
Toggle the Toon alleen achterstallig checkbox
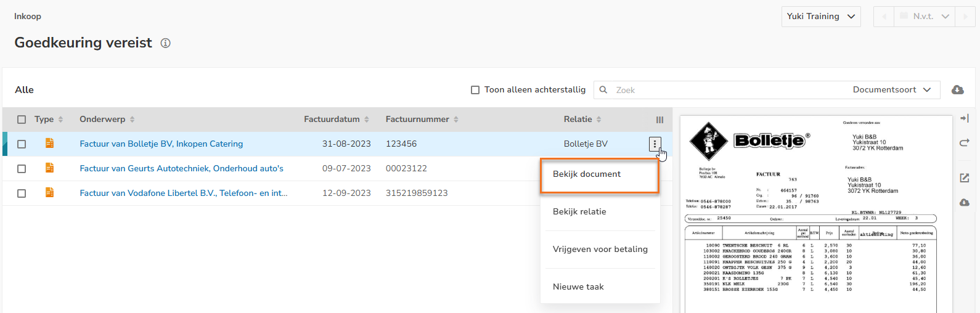pyautogui.click(x=475, y=90)
